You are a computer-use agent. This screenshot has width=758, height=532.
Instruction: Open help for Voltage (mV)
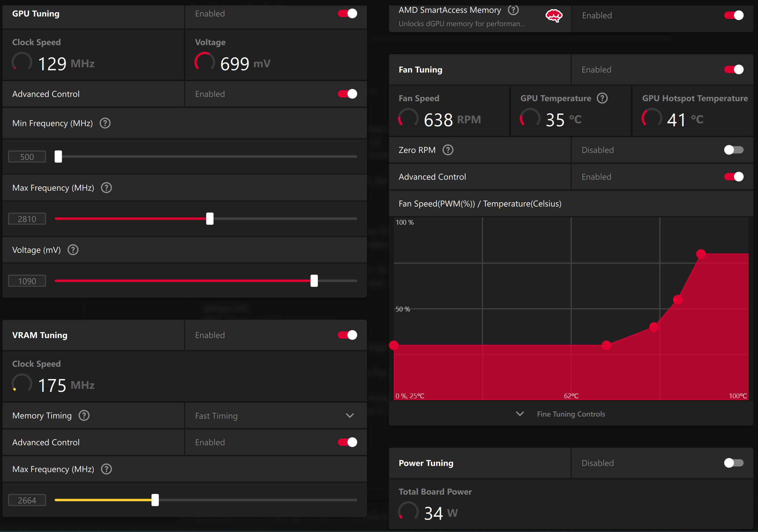point(73,250)
